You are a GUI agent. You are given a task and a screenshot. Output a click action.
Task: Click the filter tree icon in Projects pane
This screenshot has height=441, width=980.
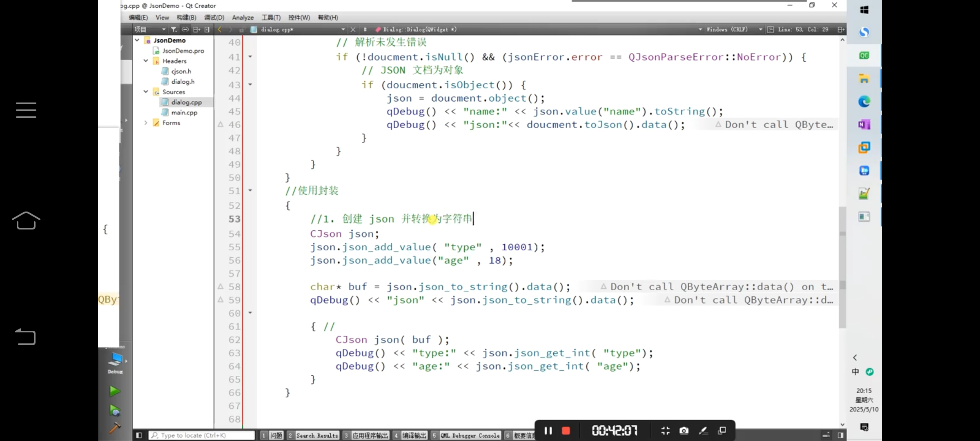[174, 29]
